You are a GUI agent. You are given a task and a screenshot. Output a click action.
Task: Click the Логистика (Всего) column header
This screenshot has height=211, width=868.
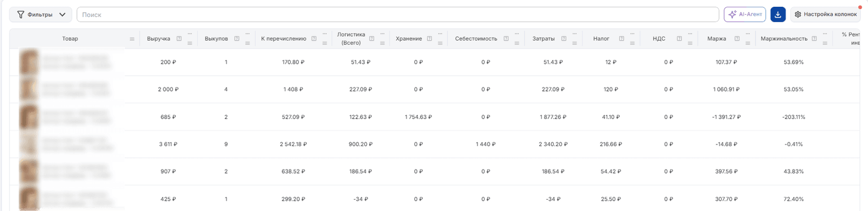pyautogui.click(x=351, y=38)
